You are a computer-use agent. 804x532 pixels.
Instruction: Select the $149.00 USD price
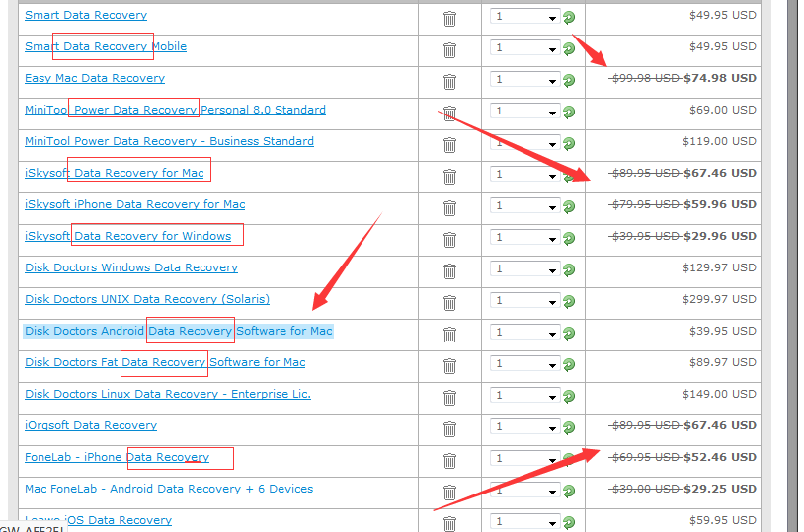click(719, 394)
